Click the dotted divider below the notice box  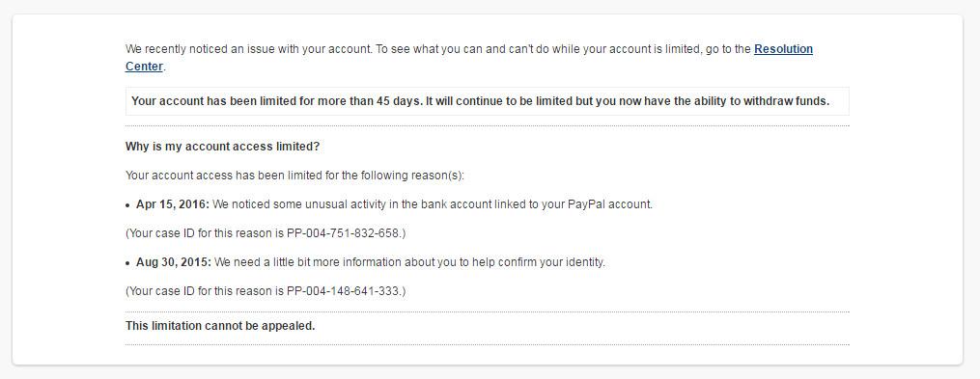click(487, 126)
